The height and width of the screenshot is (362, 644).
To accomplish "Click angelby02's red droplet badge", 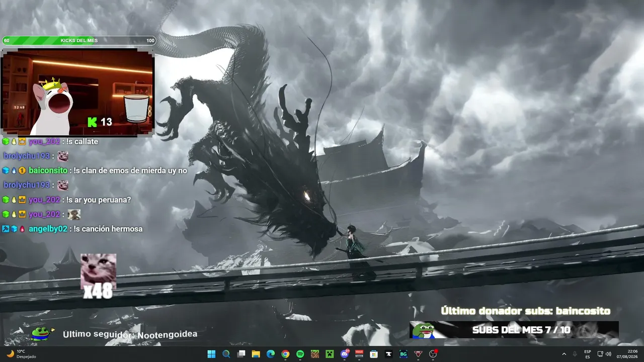I will click(x=22, y=229).
